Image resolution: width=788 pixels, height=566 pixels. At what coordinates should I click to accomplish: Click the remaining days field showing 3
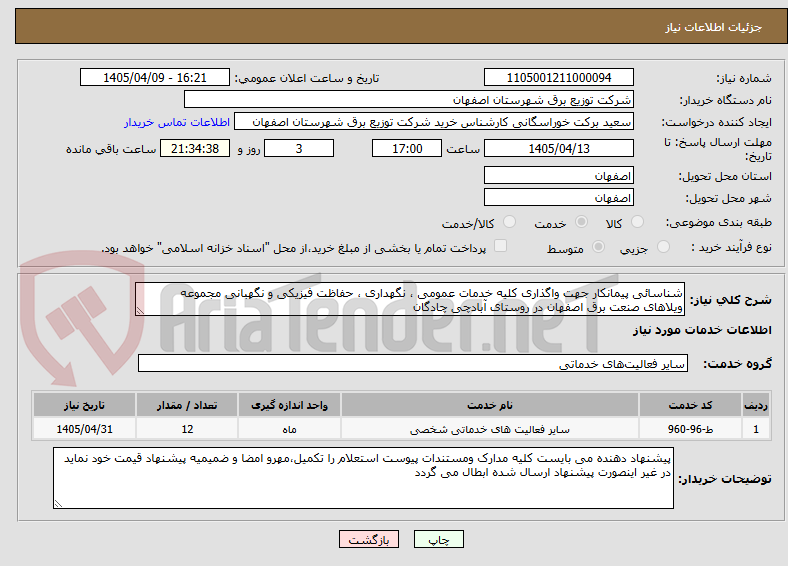point(299,148)
